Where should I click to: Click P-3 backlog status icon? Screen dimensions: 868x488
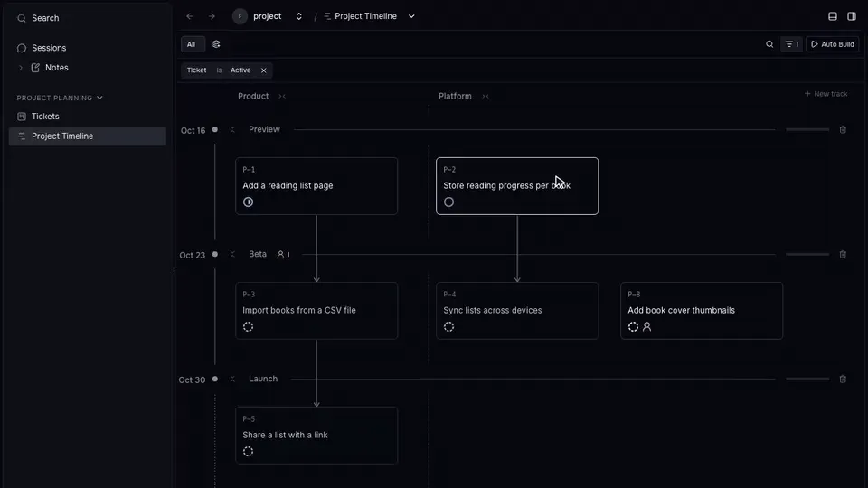[x=248, y=327]
